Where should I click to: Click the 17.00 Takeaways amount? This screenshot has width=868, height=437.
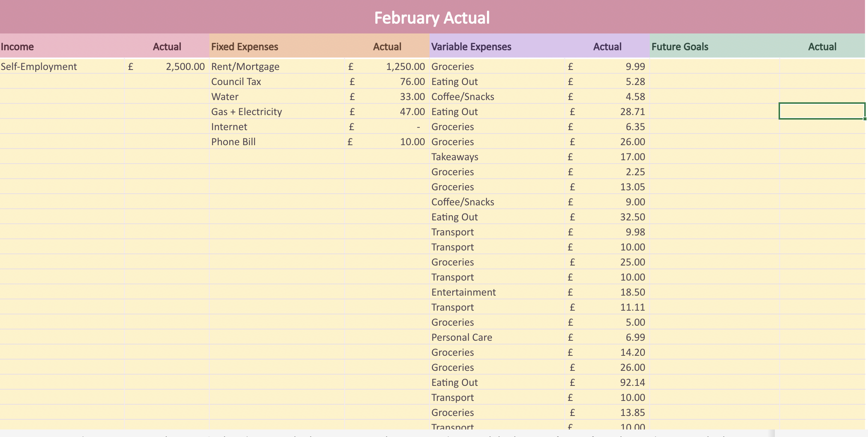click(607, 157)
